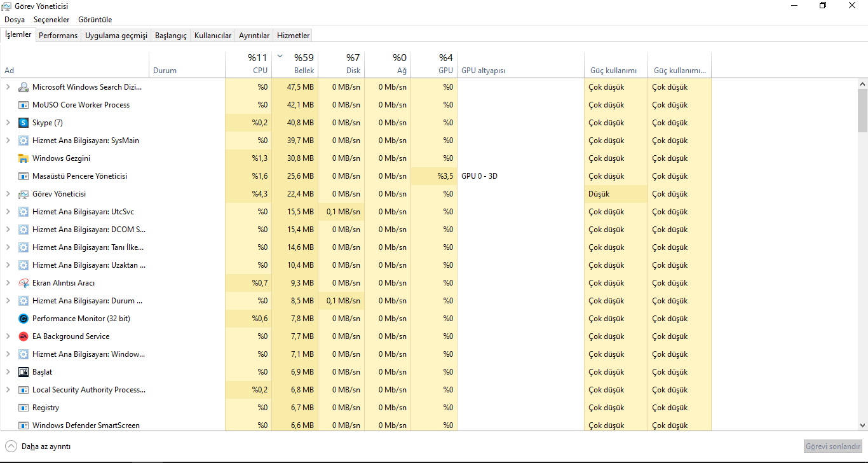The width and height of the screenshot is (868, 463).
Task: Click the EA Background Service icon
Action: click(24, 336)
